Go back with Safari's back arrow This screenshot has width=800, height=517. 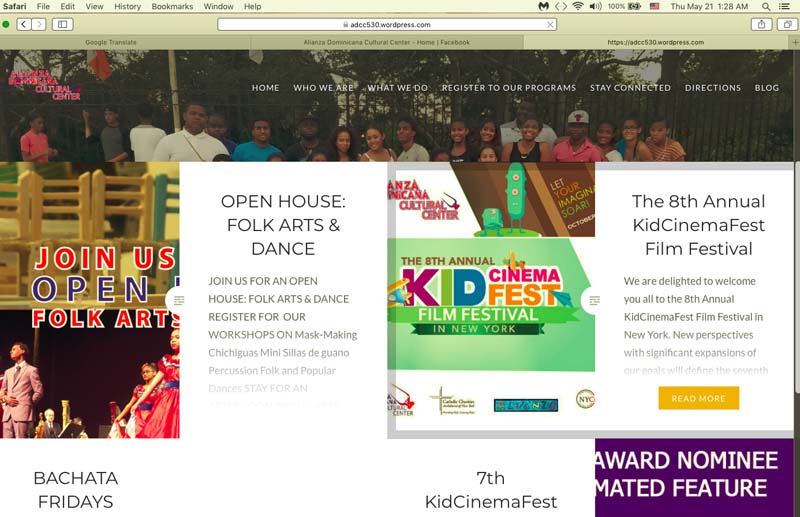pyautogui.click(x=24, y=24)
